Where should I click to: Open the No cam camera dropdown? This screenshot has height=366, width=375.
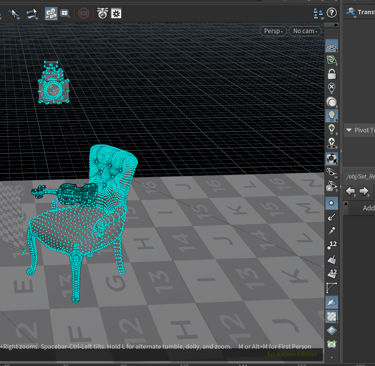click(x=305, y=31)
